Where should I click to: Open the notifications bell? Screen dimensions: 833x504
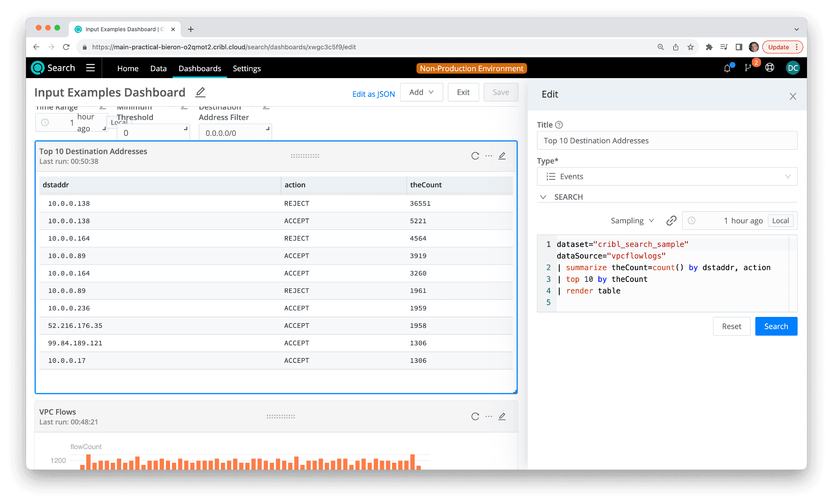tap(727, 68)
